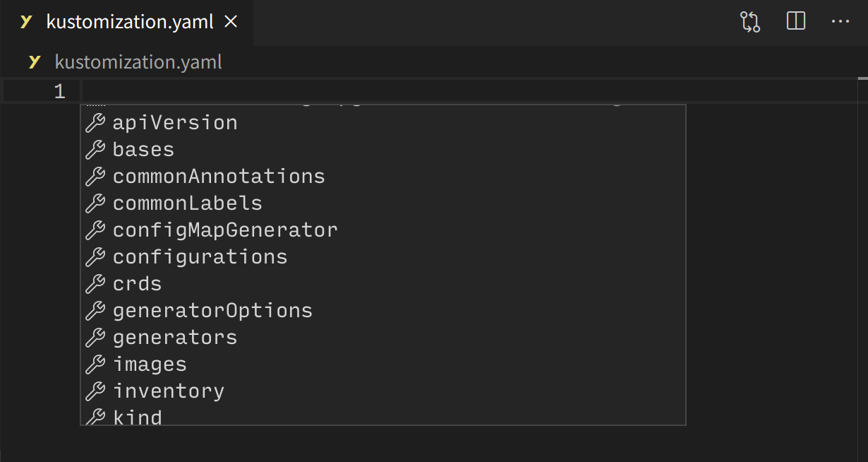
Task: Choose the images suggestion
Action: tap(383, 365)
